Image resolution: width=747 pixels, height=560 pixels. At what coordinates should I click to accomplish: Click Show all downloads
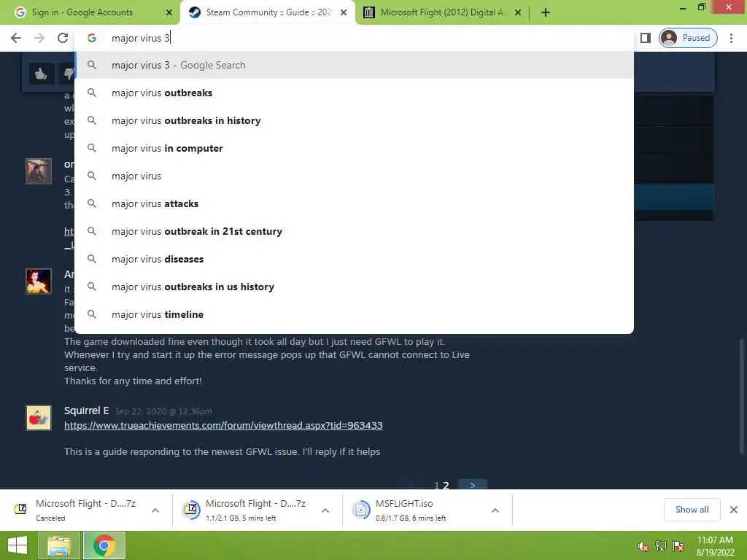[x=692, y=510]
